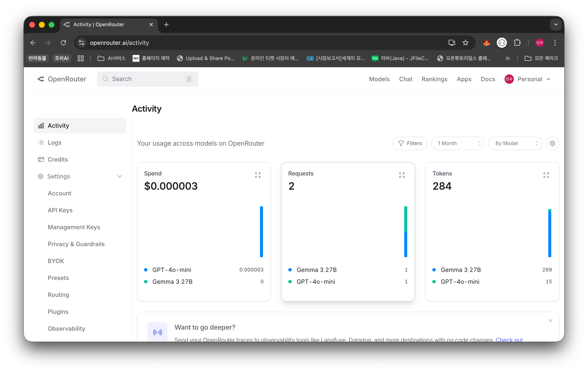Open the Filters button
This screenshot has height=373, width=588.
point(410,143)
